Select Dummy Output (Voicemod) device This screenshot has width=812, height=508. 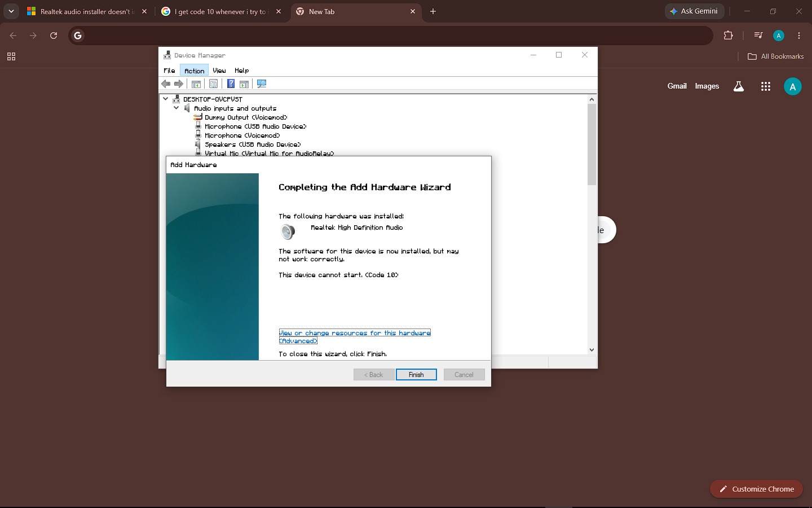[x=241, y=117]
